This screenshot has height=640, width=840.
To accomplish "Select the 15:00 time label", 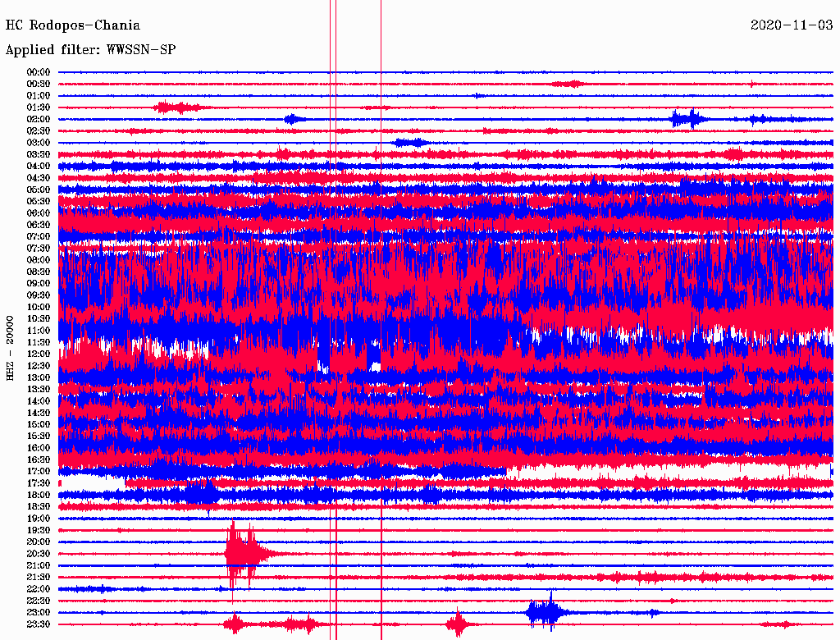I will pos(39,424).
